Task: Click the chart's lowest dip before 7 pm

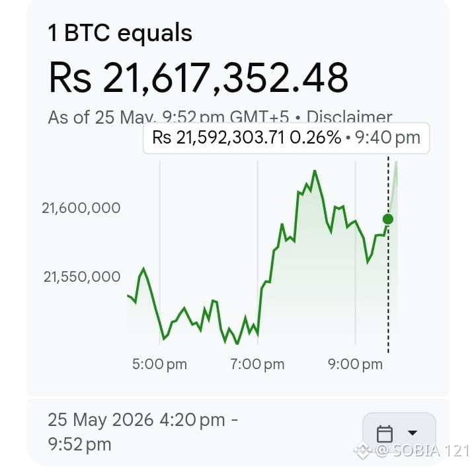Action: coord(237,343)
